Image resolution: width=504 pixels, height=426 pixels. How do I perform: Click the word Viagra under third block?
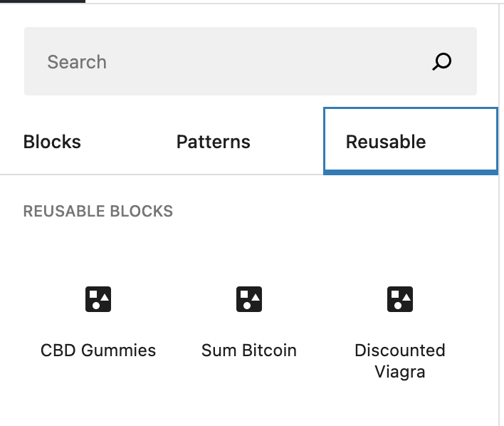tap(400, 372)
